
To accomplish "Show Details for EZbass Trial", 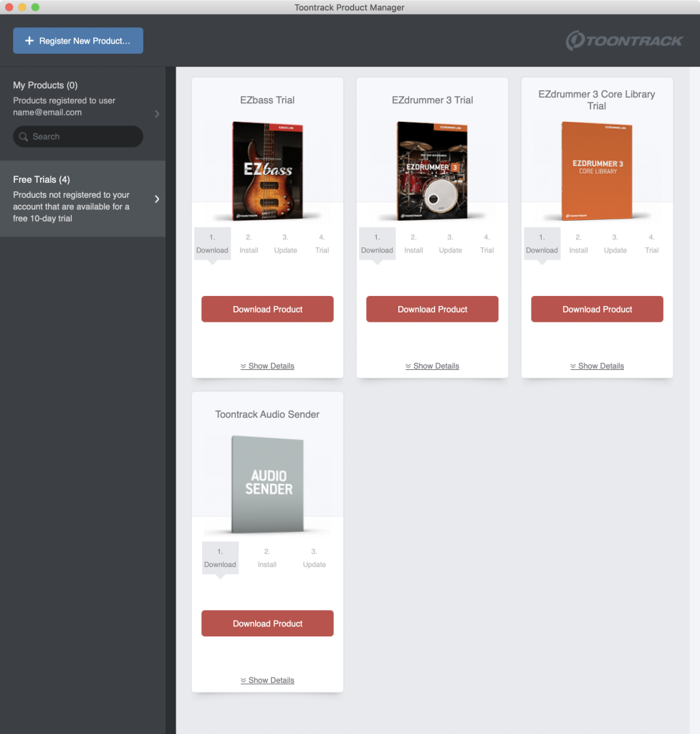I will [267, 366].
